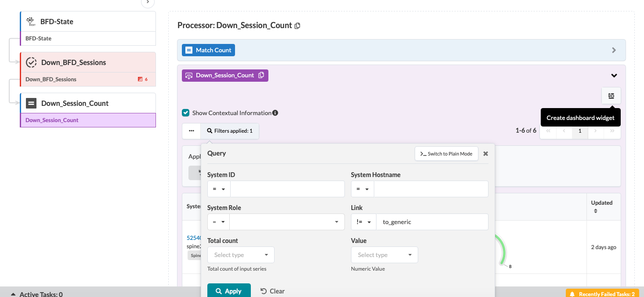Go to last page arrow

[612, 131]
